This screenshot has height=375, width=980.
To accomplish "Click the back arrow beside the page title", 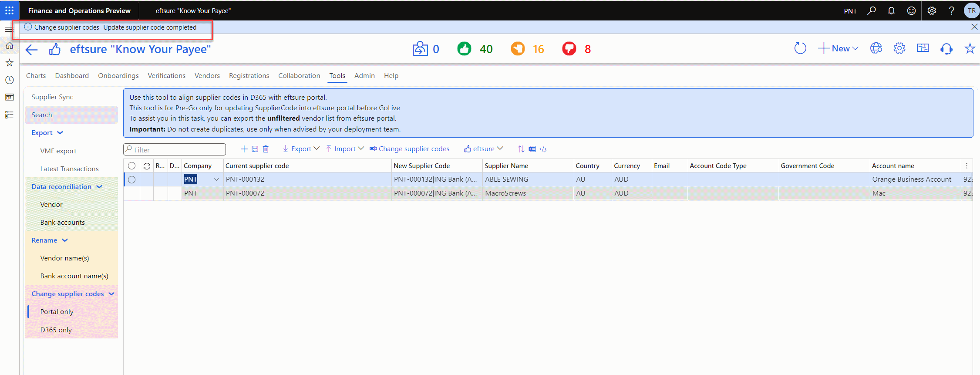I will 32,49.
